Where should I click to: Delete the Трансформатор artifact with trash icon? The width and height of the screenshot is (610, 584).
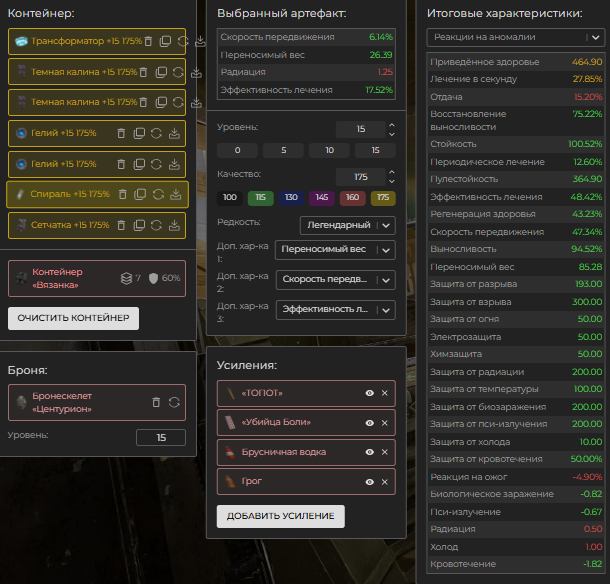point(148,41)
